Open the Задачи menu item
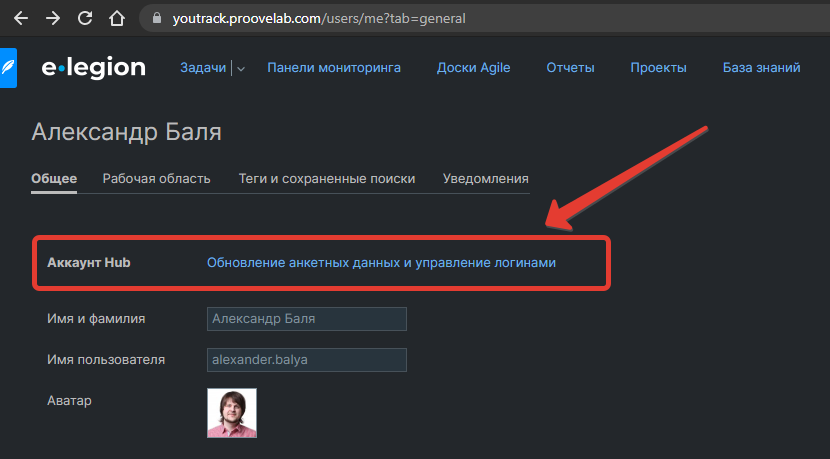 [203, 68]
